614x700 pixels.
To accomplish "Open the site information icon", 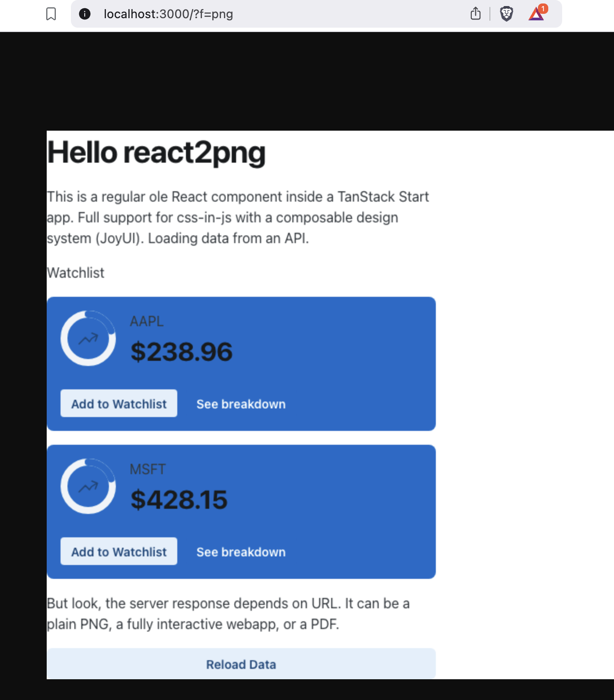I will pyautogui.click(x=85, y=14).
